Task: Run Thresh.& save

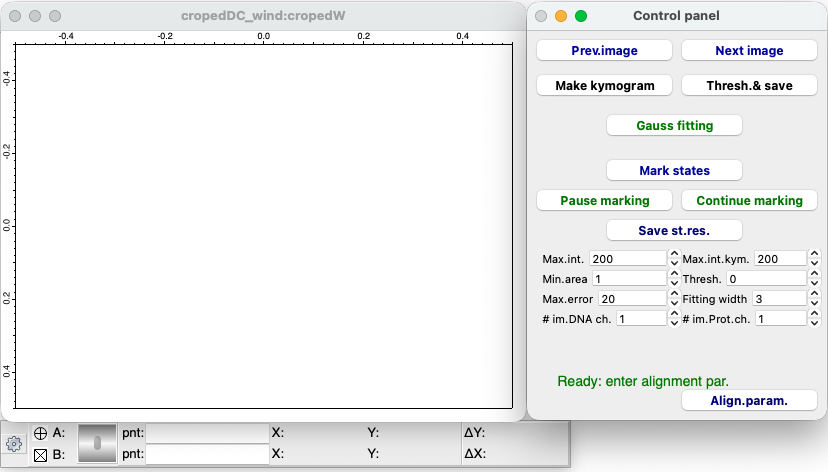Action: tap(749, 85)
